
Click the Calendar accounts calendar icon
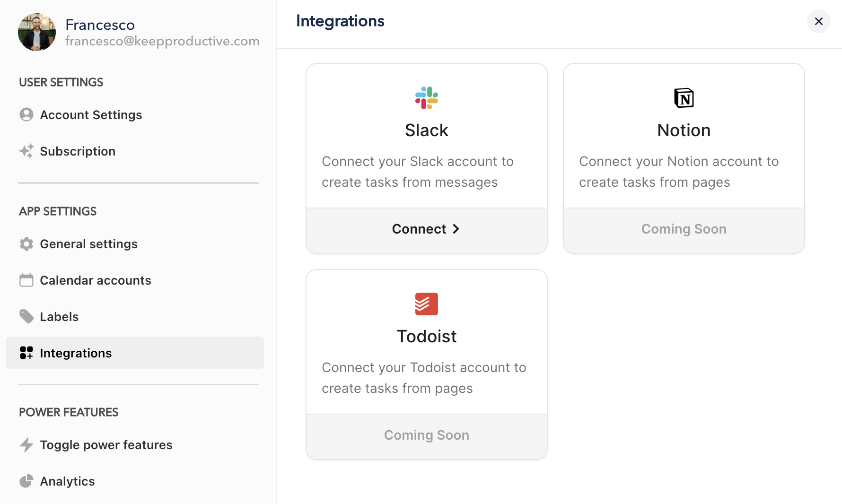[x=26, y=280]
